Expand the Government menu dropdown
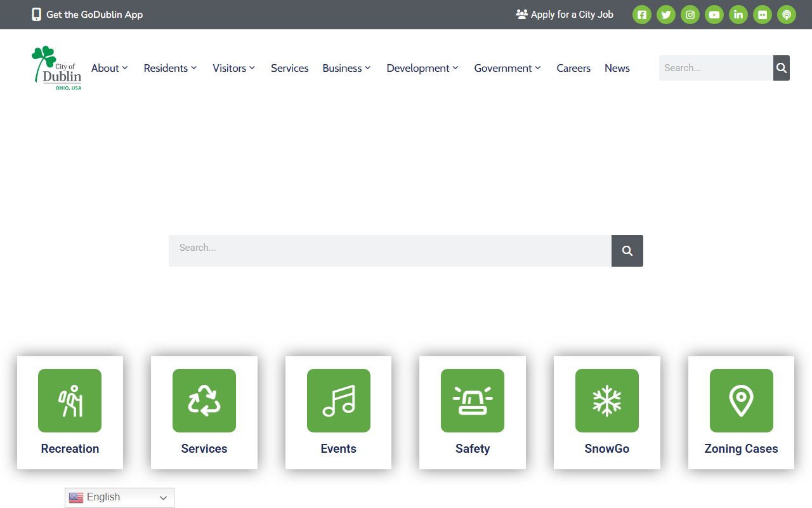The height and width of the screenshot is (508, 812). pyautogui.click(x=507, y=68)
